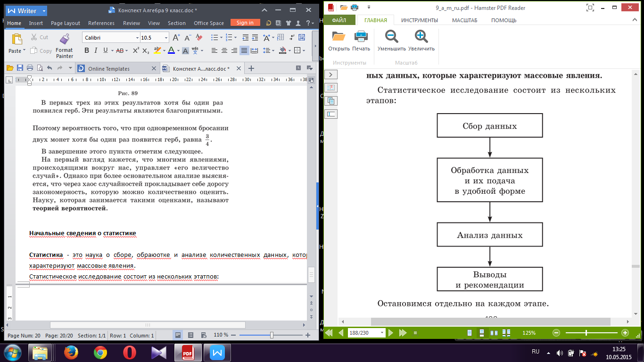Click the Clear Formatting eraser icon
This screenshot has width=644, height=362.
[198, 37]
